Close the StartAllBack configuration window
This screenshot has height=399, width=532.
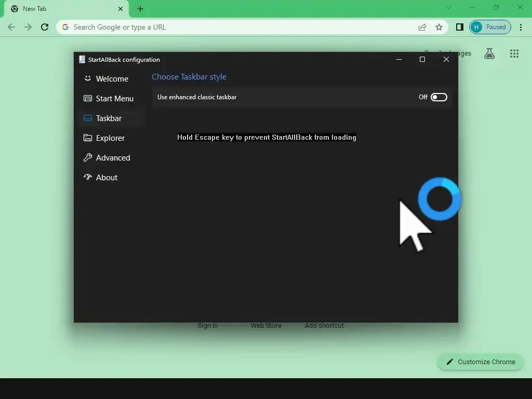(x=446, y=59)
